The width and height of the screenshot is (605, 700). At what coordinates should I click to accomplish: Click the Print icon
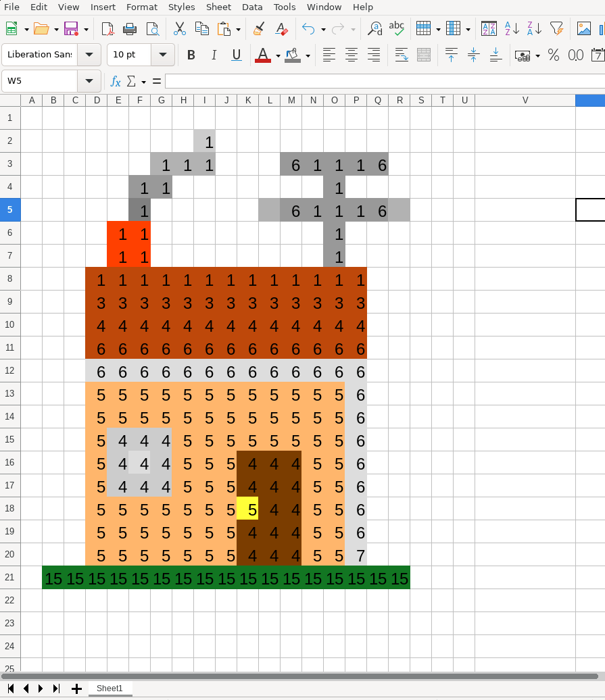(130, 29)
